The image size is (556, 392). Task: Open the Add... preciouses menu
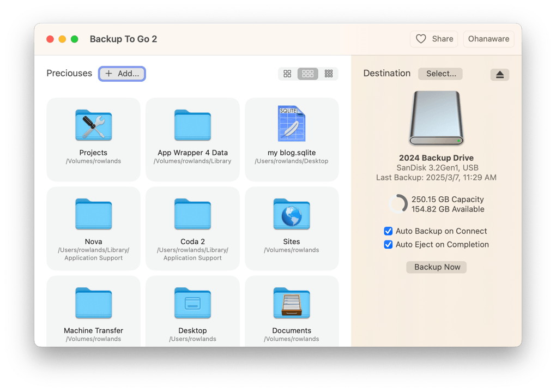tap(122, 74)
